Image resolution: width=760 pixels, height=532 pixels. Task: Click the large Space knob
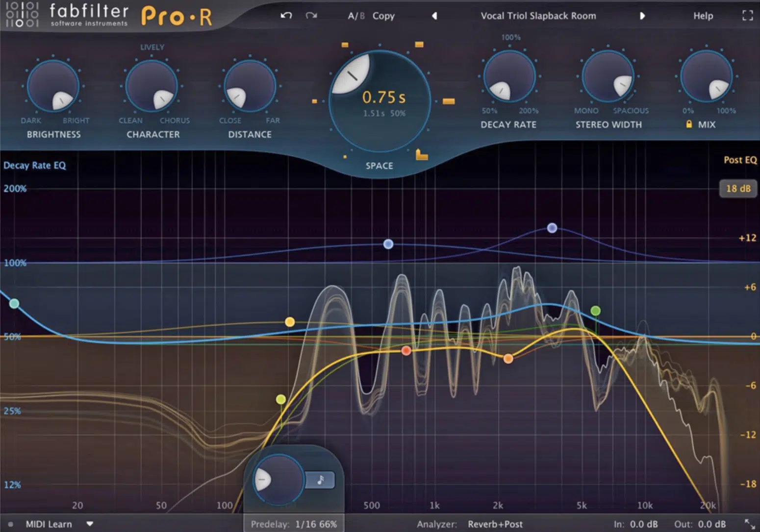(380, 101)
